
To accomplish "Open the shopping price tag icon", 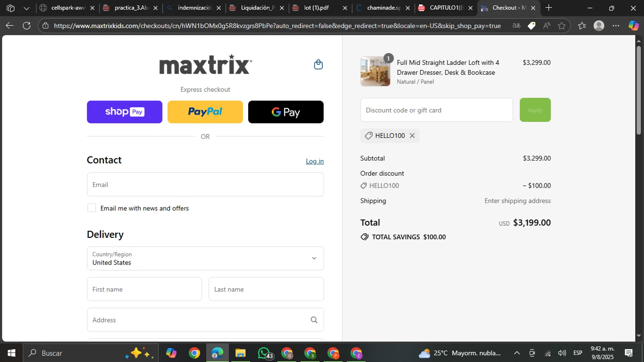I will 532,26.
